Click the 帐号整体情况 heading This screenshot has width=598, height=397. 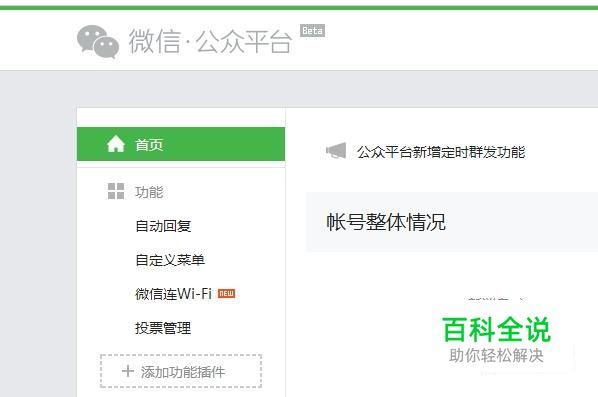click(386, 222)
